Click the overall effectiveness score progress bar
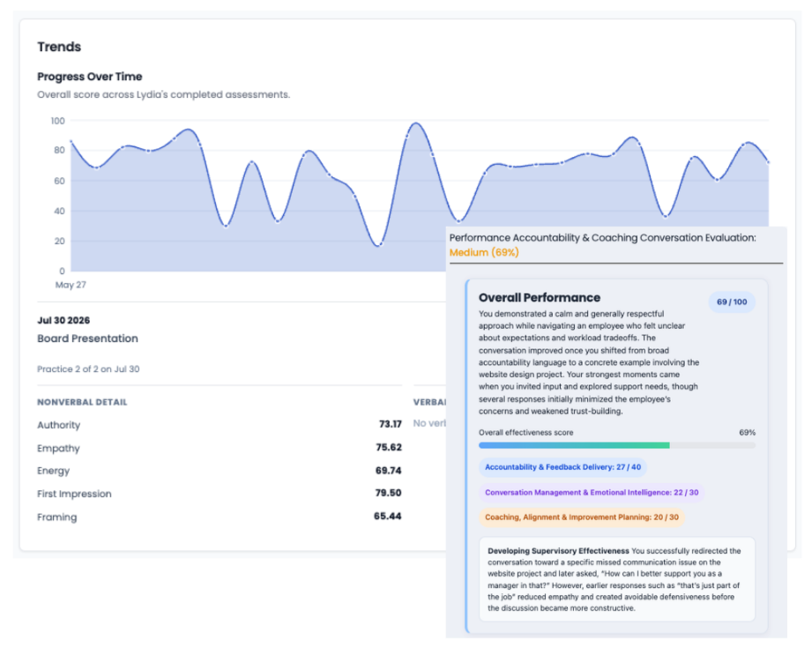812x647 pixels. coord(617,445)
